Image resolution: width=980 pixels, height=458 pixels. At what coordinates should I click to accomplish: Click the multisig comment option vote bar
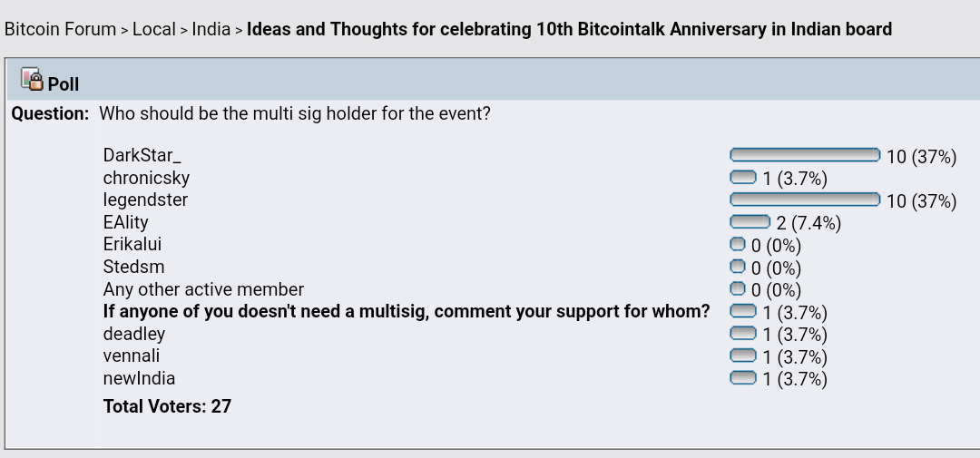[743, 310]
